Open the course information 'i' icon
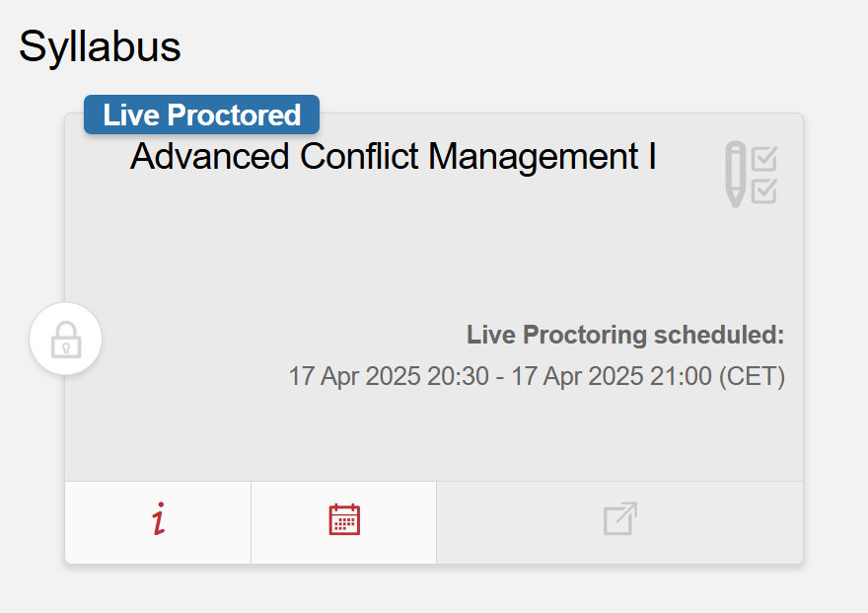 point(158,520)
